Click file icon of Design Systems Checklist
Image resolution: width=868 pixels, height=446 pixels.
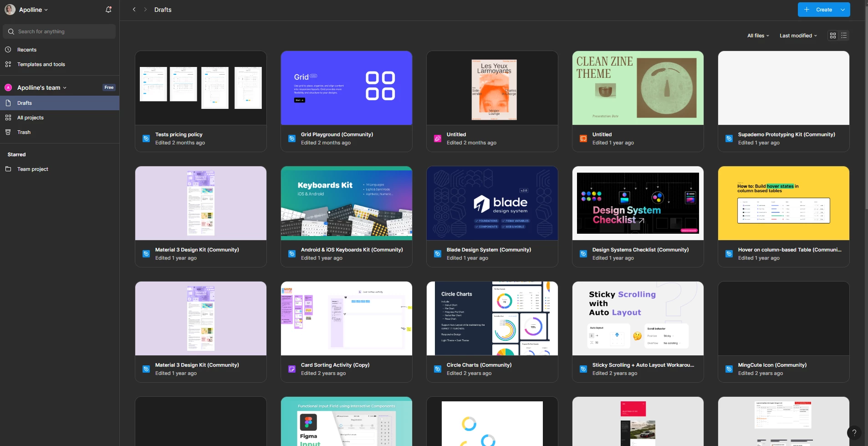pos(583,254)
